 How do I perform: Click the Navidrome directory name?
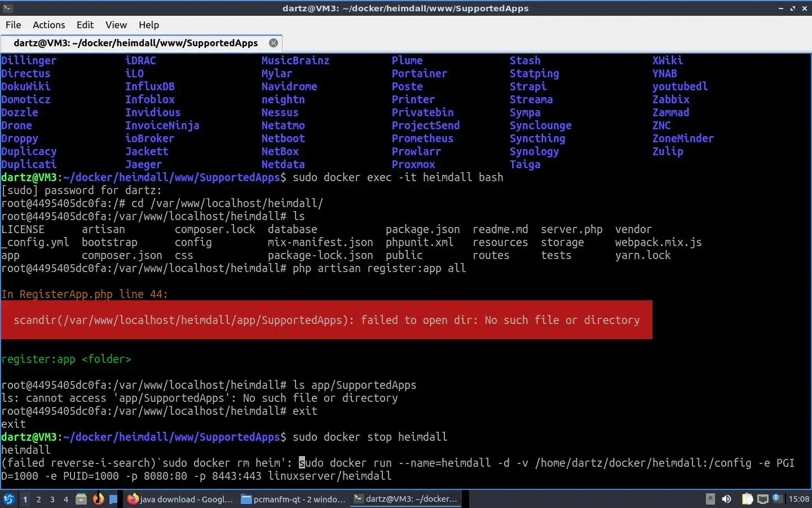[289, 86]
